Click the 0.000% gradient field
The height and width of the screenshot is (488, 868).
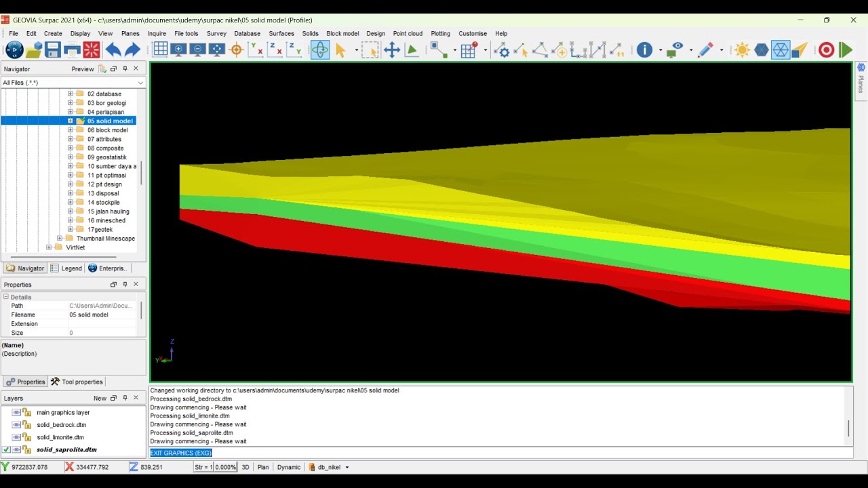click(x=226, y=467)
